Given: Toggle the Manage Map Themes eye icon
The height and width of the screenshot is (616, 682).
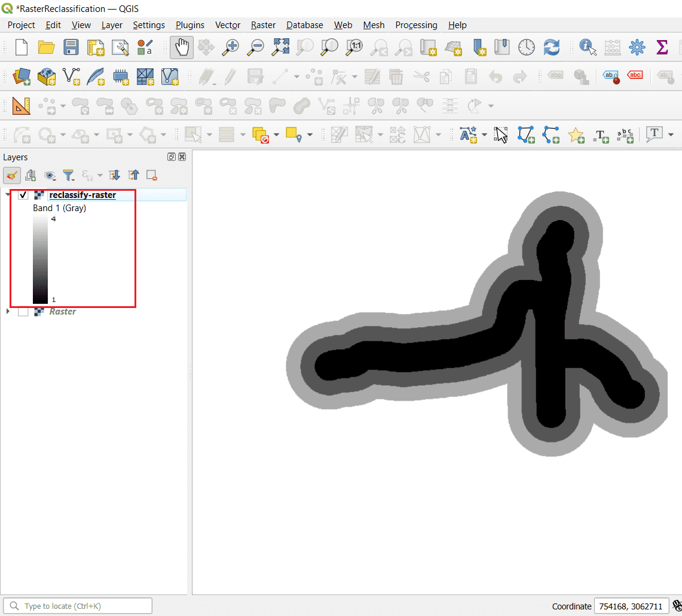Looking at the screenshot, I should pos(50,175).
